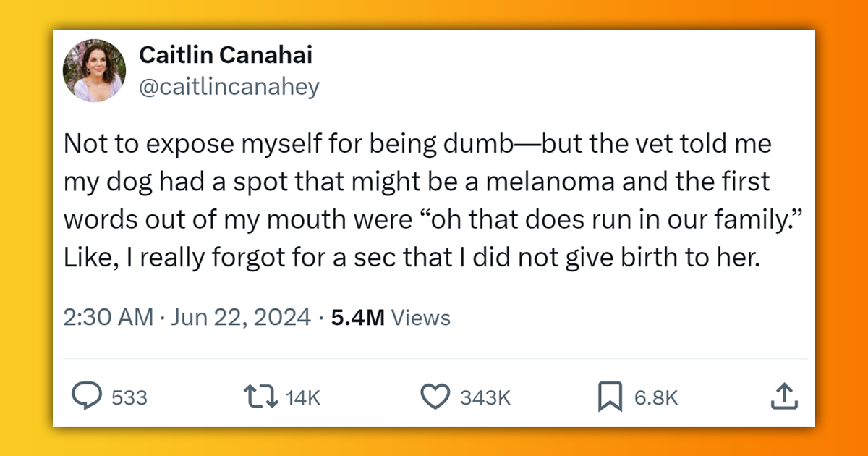Bookmark this tweet using the bookmark icon
This screenshot has width=868, height=456.
(609, 396)
